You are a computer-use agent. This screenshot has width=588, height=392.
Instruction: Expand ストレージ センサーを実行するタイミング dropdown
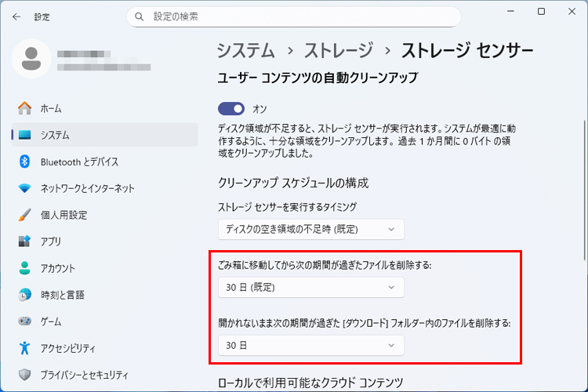(x=310, y=229)
